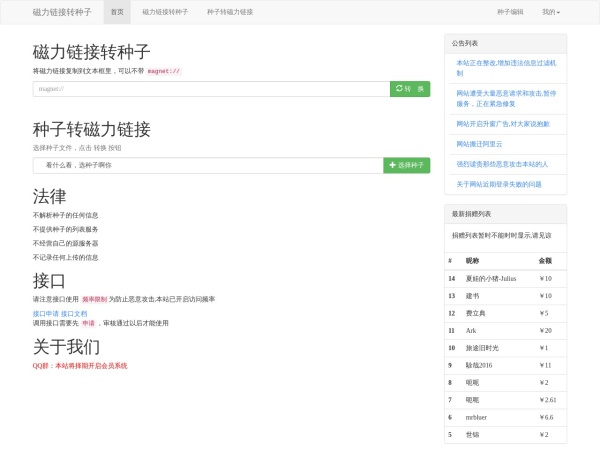The width and height of the screenshot is (600, 450).
Task: Open the 接口申请 link
Action: coord(46,313)
